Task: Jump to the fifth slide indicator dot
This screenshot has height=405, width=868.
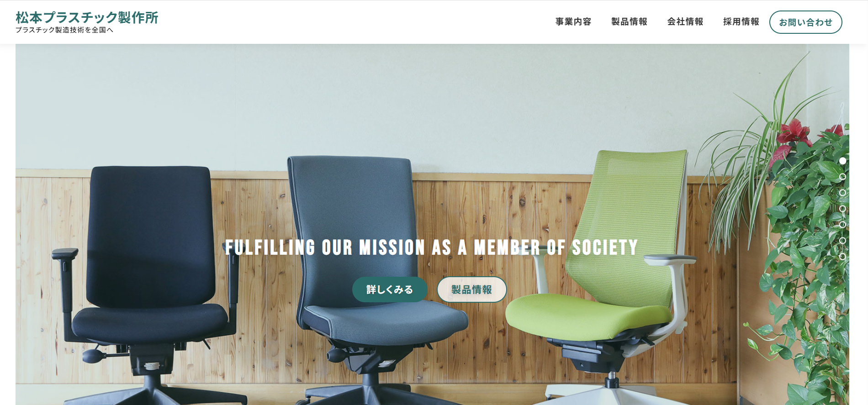Action: (843, 225)
